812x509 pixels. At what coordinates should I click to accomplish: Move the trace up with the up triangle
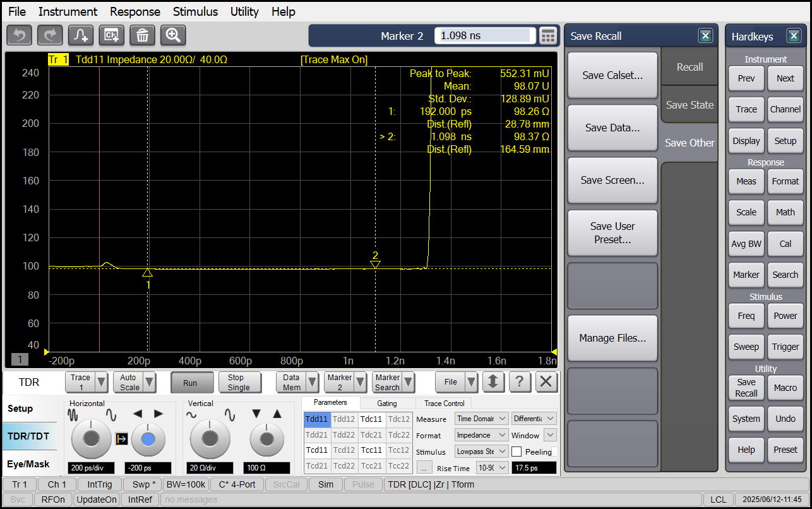tap(277, 414)
